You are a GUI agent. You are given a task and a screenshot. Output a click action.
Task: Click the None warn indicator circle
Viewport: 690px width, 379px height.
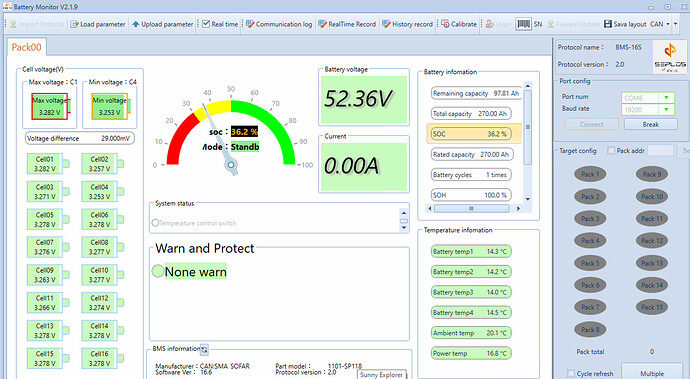pyautogui.click(x=158, y=271)
